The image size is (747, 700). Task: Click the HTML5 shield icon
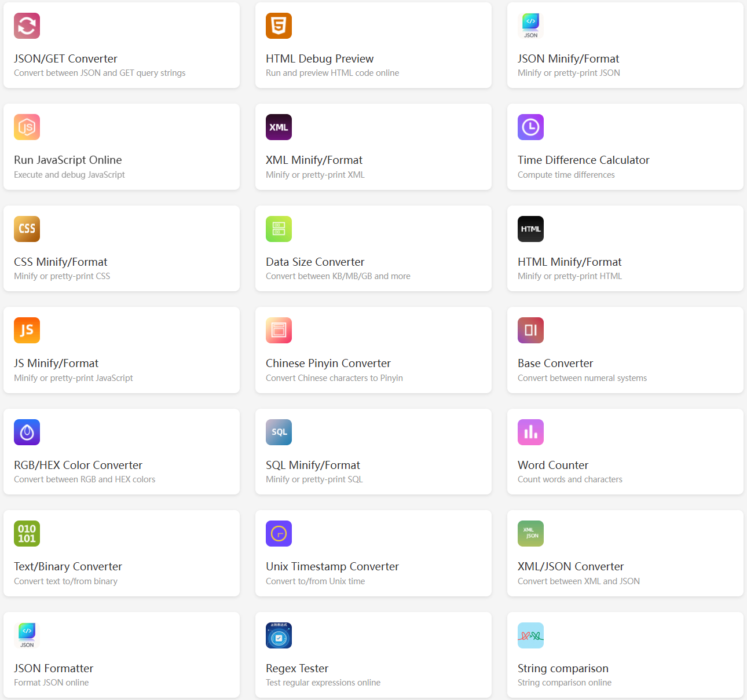[279, 25]
